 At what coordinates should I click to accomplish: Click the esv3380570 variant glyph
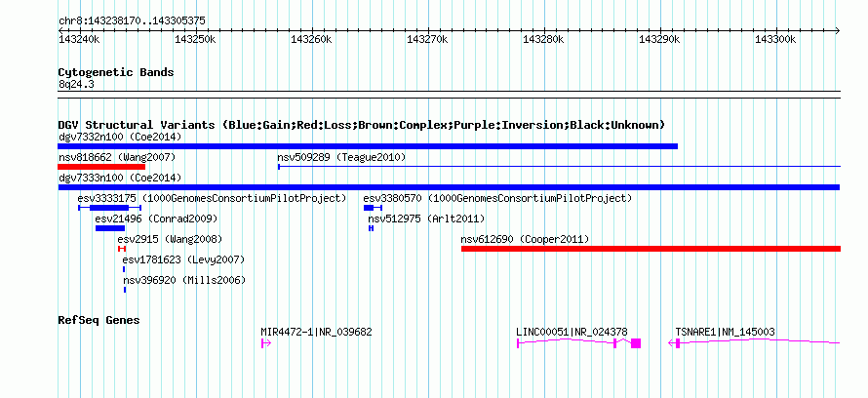click(x=373, y=208)
